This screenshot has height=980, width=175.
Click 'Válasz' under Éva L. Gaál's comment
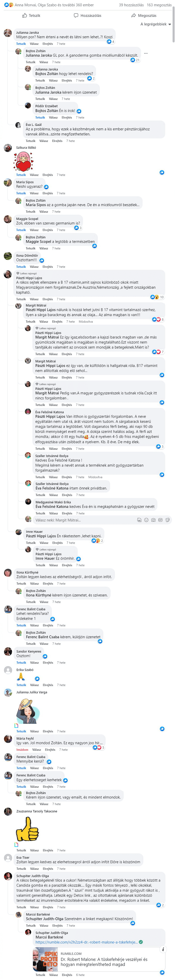pyautogui.click(x=44, y=141)
